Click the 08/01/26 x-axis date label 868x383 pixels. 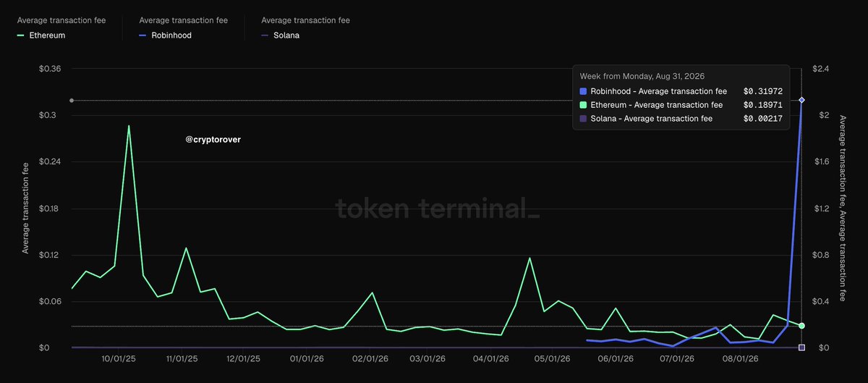(740, 358)
